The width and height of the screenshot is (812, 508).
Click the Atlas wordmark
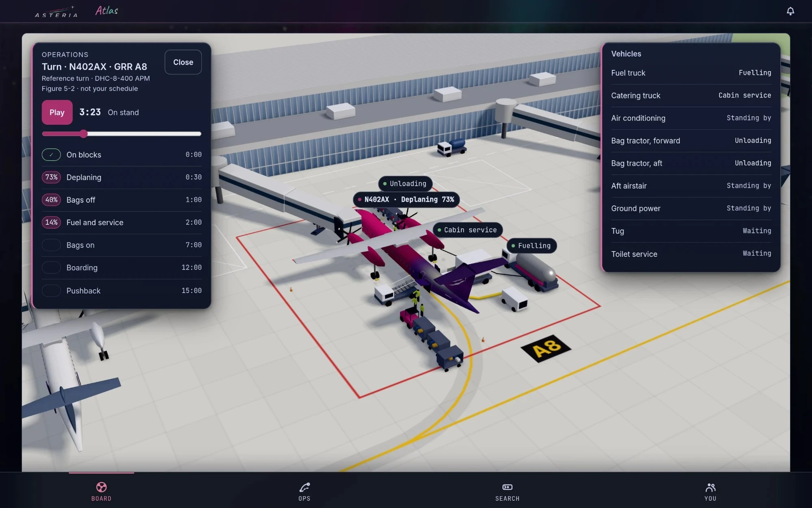(x=107, y=11)
